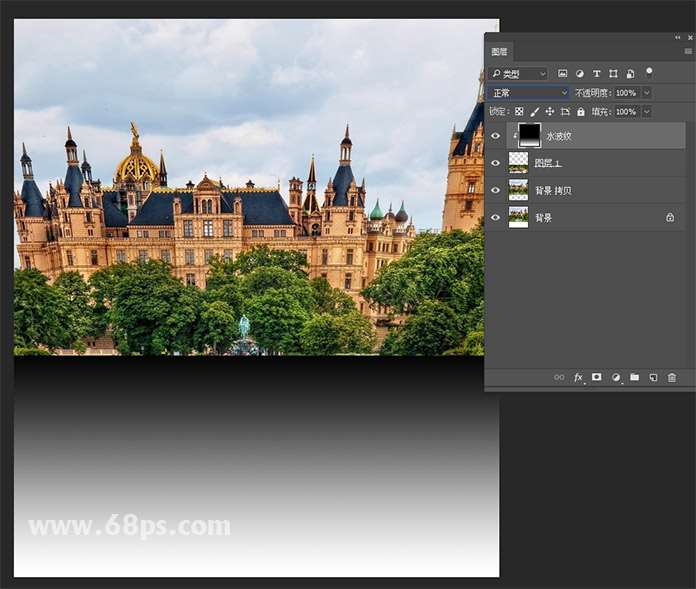Viewport: 696px width, 589px height.
Task: Select the 水波纹 gradient layer thumbnail
Action: pyautogui.click(x=529, y=135)
